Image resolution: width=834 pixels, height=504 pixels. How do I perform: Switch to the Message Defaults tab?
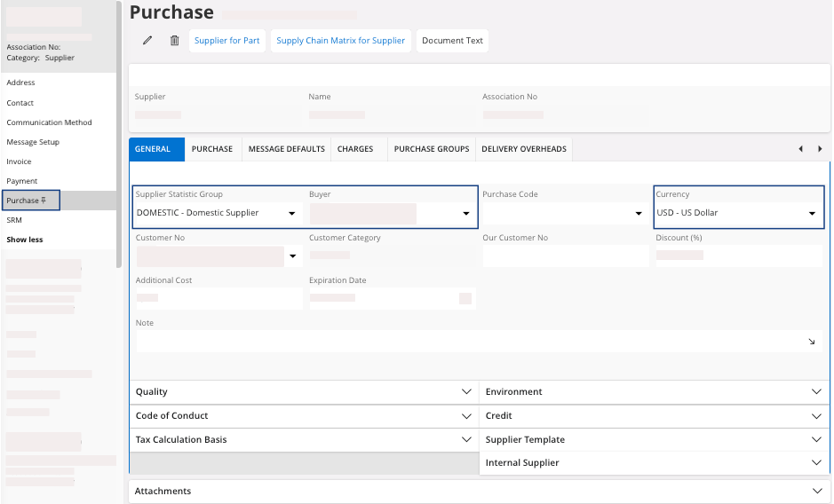coord(286,149)
